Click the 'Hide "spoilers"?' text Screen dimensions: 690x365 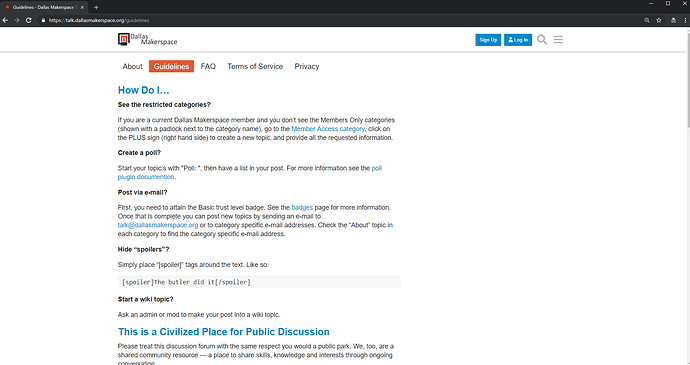[x=143, y=249]
